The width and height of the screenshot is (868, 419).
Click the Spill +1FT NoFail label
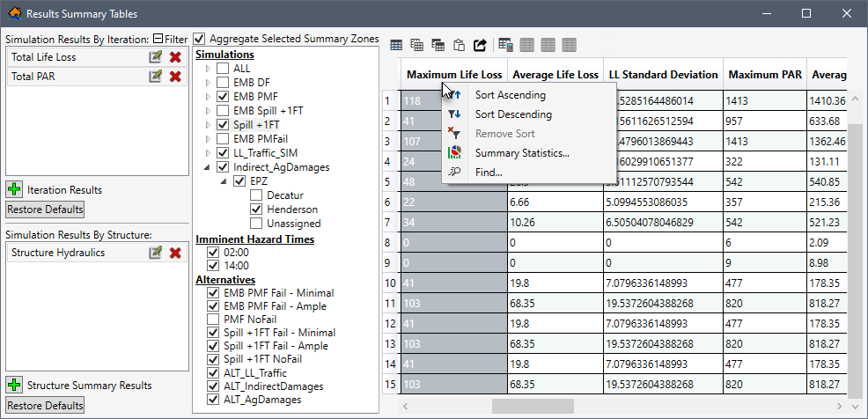click(x=263, y=359)
